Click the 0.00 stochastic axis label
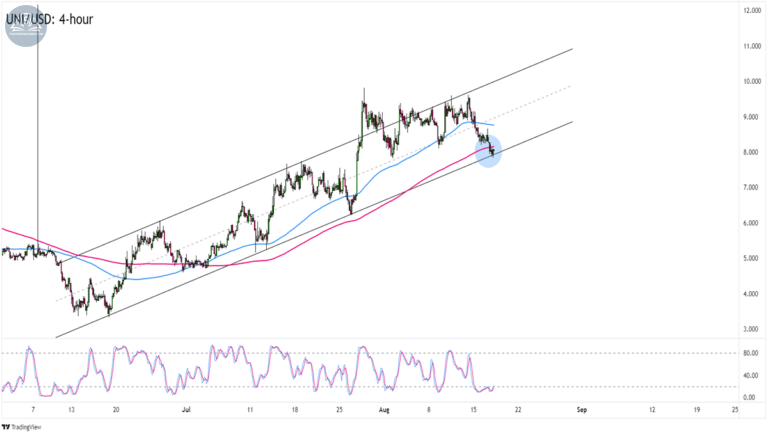The height and width of the screenshot is (432, 768). pos(749,397)
